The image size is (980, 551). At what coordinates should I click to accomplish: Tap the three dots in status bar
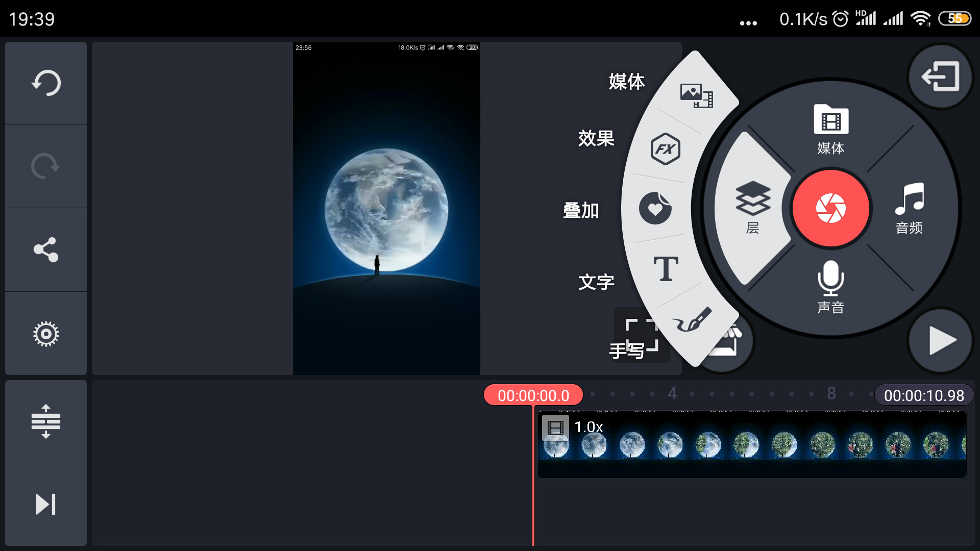click(748, 23)
